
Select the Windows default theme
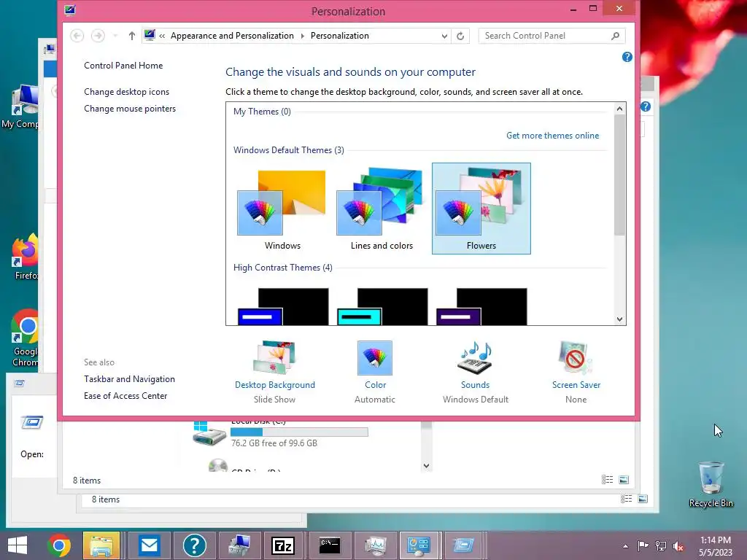(x=282, y=209)
